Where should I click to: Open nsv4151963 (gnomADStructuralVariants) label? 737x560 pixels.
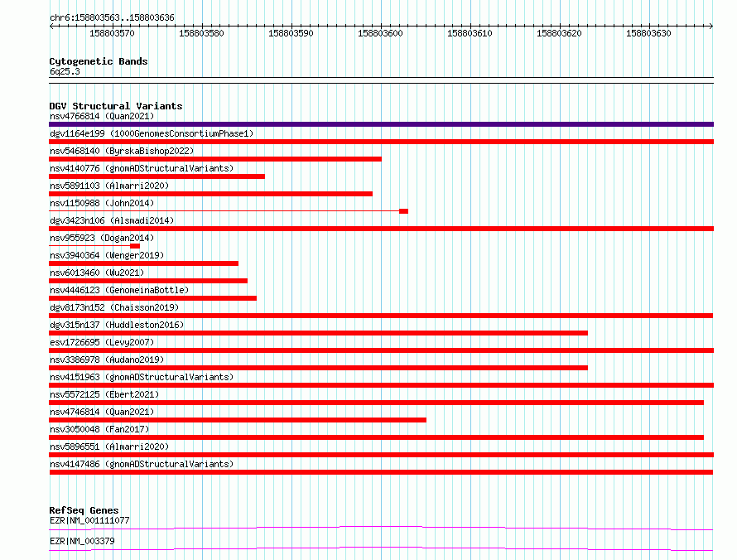pos(142,377)
